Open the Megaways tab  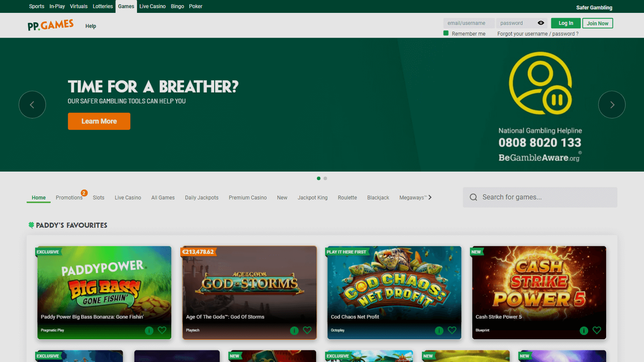pos(413,198)
